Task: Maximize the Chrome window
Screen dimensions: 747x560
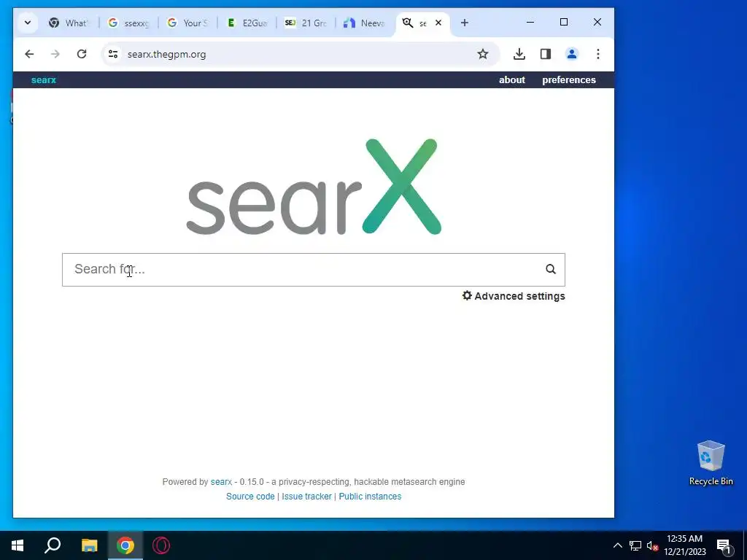Action: [x=564, y=23]
